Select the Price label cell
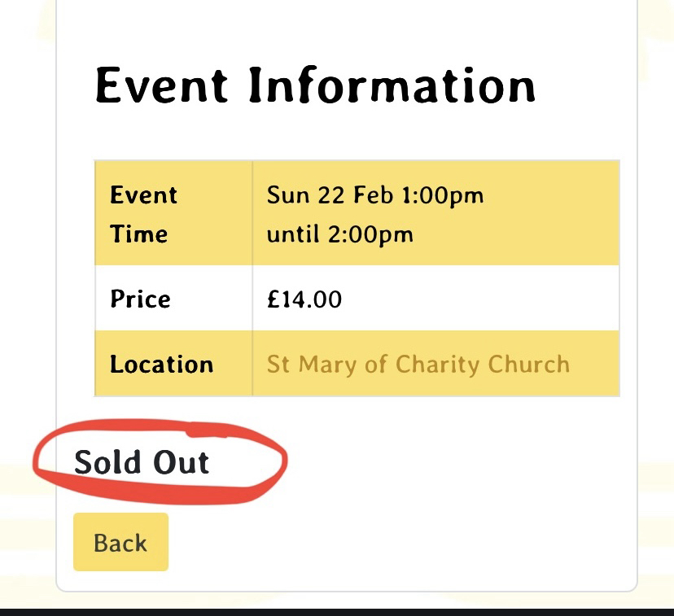Viewport: 674px width, 616px height. pyautogui.click(x=140, y=299)
